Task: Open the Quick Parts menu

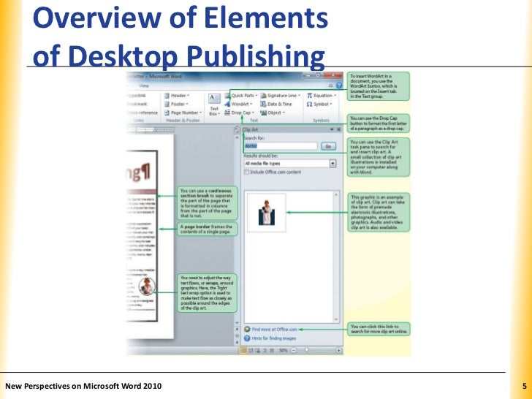Action: point(241,96)
